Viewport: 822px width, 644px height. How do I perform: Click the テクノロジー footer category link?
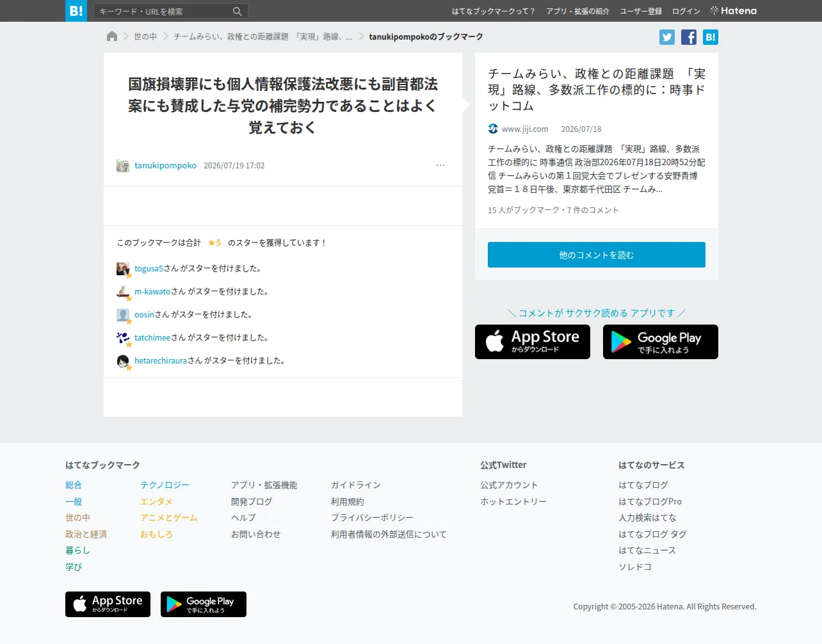pos(165,485)
